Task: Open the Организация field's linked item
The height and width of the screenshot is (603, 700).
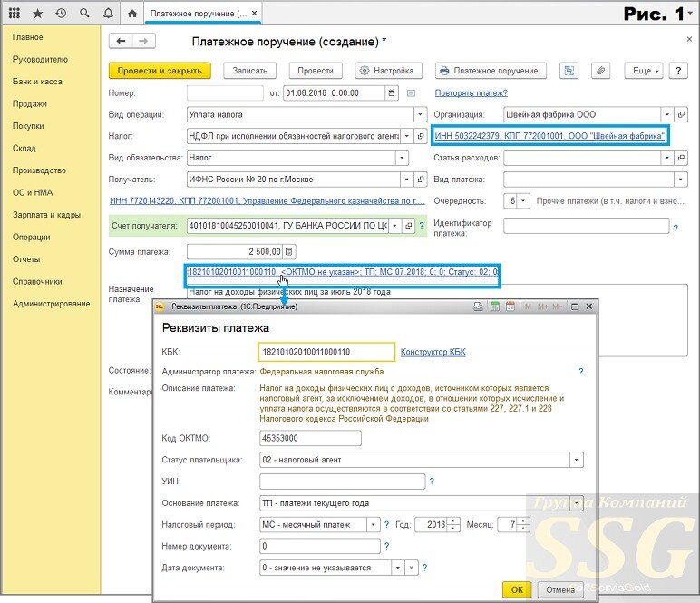Action: tap(681, 114)
